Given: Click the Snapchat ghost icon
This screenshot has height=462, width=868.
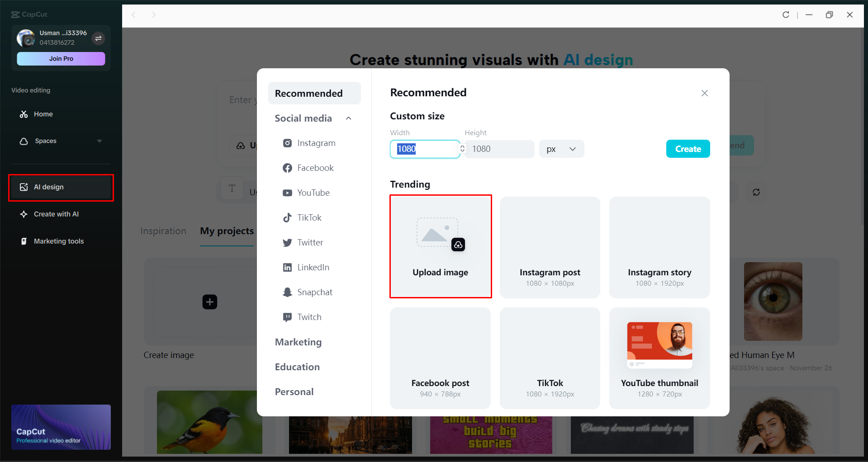Looking at the screenshot, I should coord(287,292).
